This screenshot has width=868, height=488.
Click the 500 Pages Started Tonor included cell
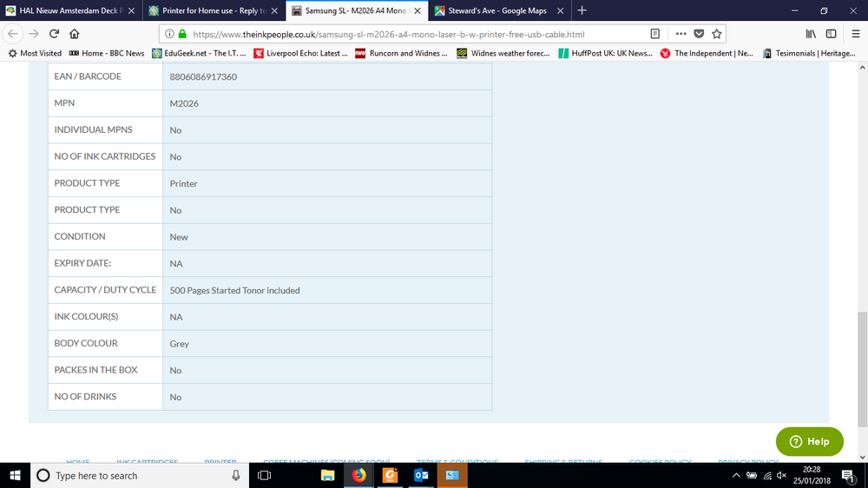[327, 290]
